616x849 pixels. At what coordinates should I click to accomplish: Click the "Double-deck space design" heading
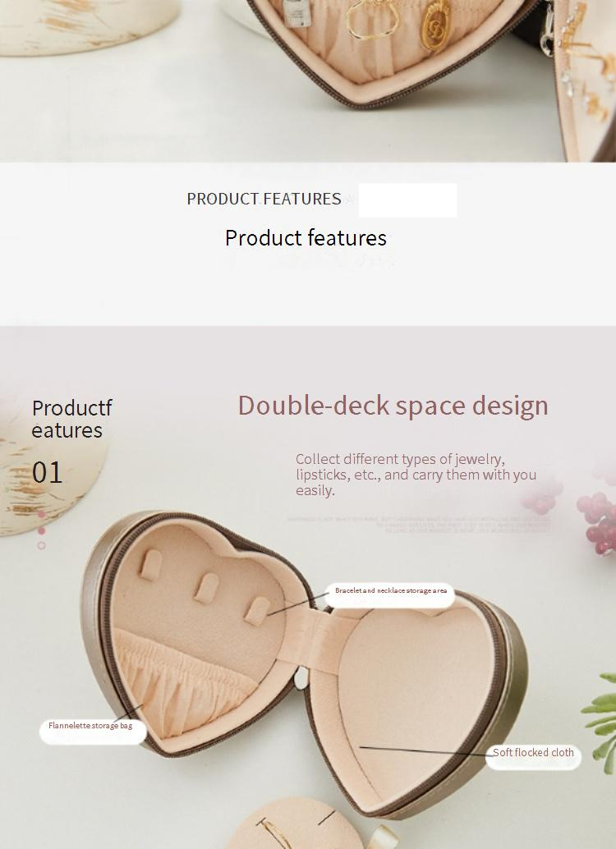pos(393,406)
